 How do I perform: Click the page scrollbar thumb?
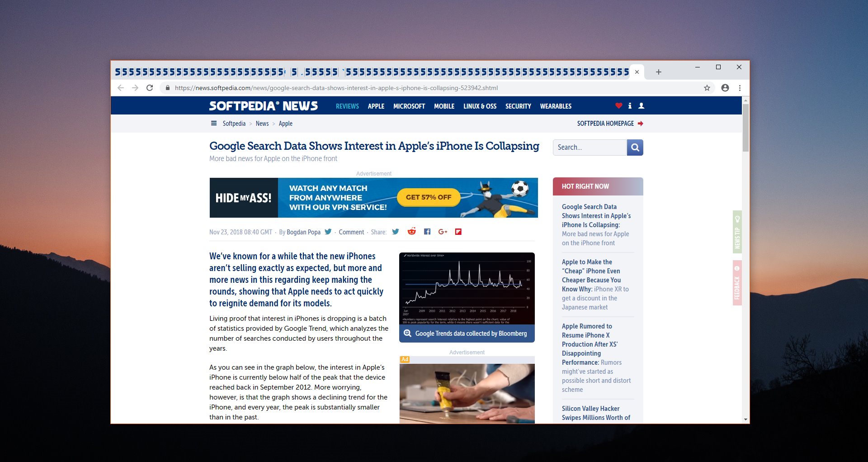(x=745, y=128)
